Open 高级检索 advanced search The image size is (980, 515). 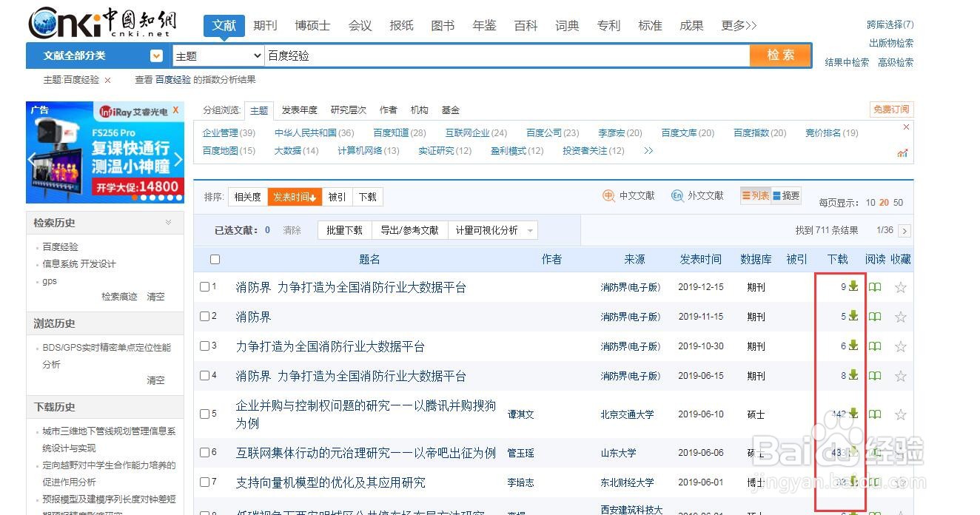point(894,62)
